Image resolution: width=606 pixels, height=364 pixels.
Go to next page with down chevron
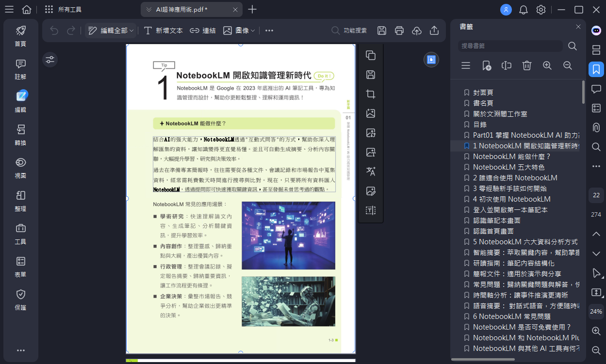[596, 253]
